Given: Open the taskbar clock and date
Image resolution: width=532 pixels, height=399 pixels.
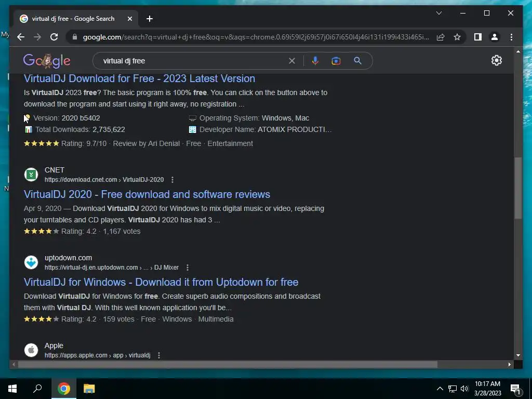Looking at the screenshot, I should (487, 389).
